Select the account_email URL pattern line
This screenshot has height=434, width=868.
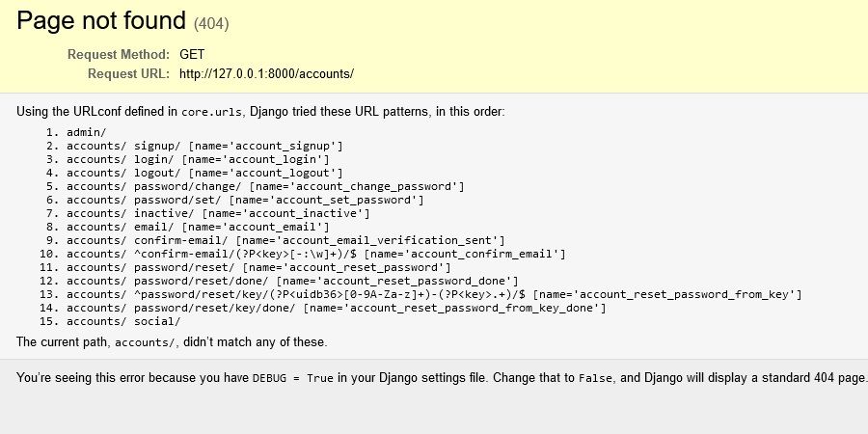pyautogui.click(x=198, y=227)
